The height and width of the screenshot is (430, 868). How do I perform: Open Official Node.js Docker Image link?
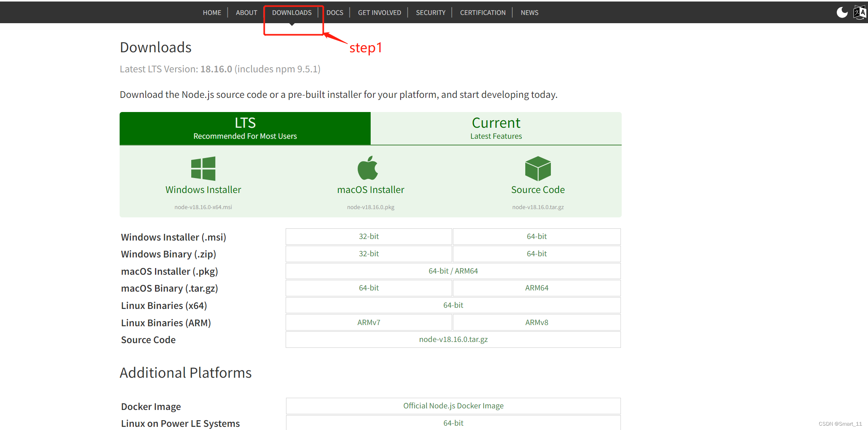click(453, 406)
